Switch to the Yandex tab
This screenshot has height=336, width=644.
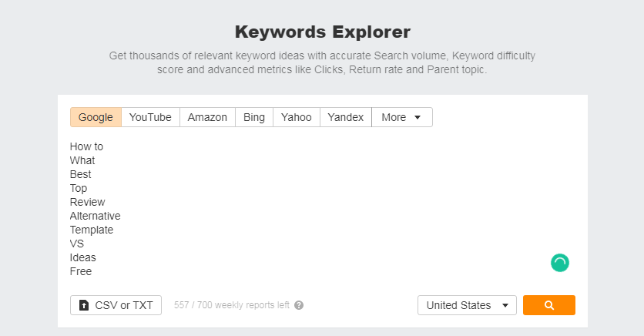[345, 117]
